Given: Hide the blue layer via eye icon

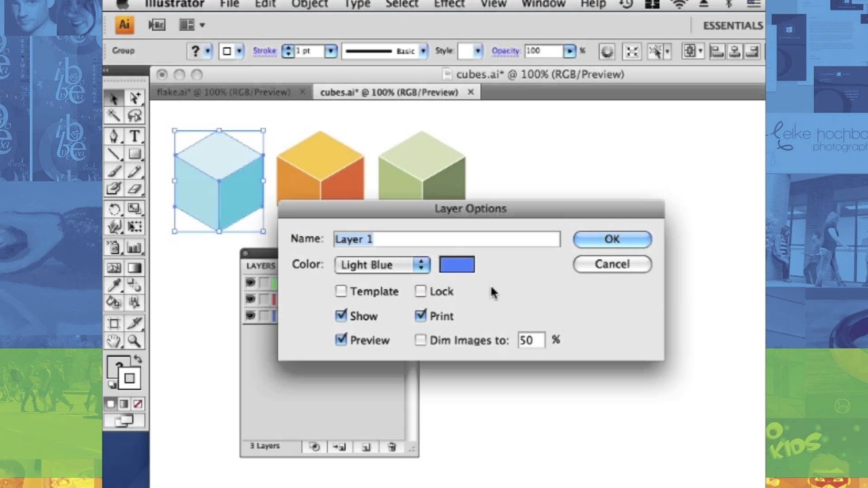Looking at the screenshot, I should tap(251, 315).
